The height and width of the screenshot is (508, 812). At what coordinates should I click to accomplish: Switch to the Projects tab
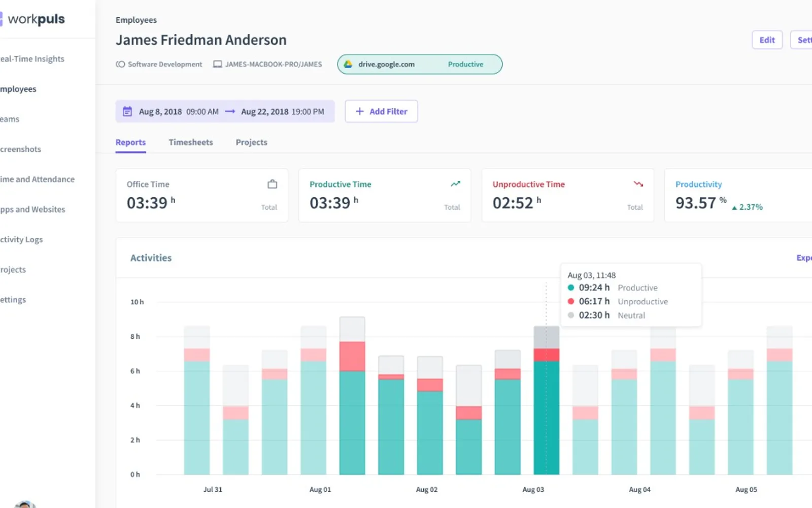251,142
